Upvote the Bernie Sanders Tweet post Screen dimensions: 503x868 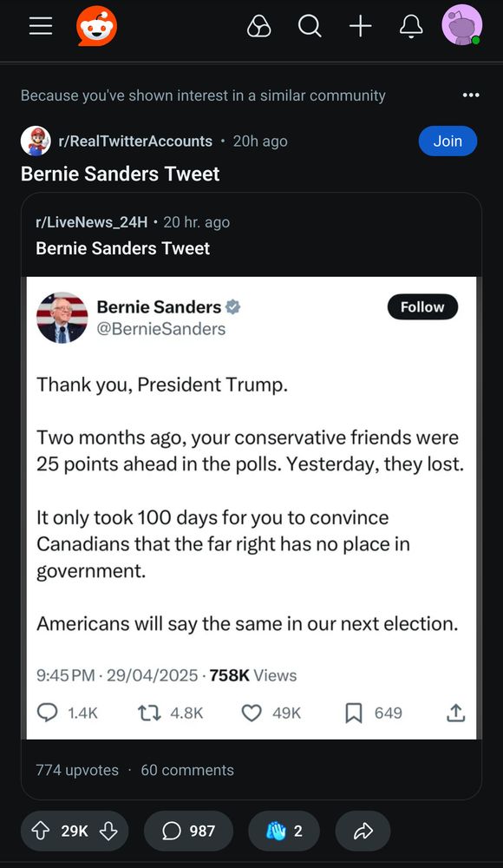41,831
